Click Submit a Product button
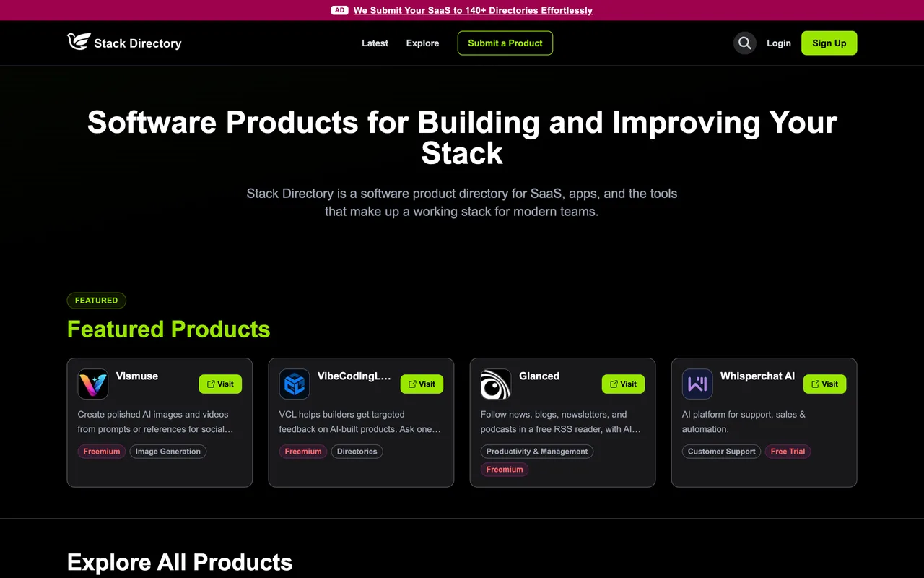The image size is (924, 578). click(x=505, y=43)
